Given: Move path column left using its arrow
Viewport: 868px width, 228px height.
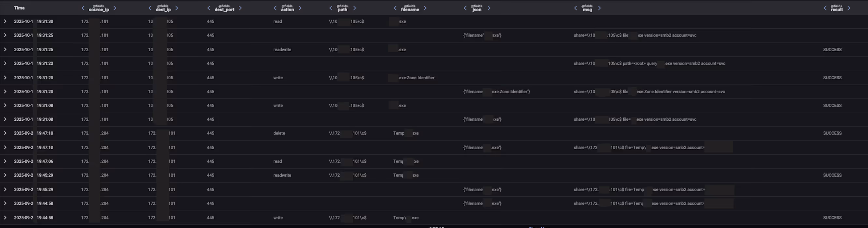Looking at the screenshot, I should [x=331, y=8].
